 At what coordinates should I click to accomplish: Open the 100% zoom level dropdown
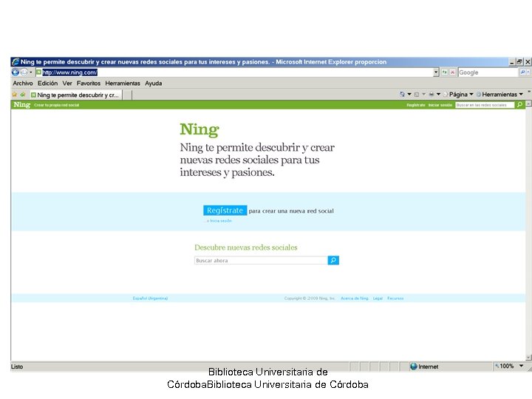(x=521, y=366)
